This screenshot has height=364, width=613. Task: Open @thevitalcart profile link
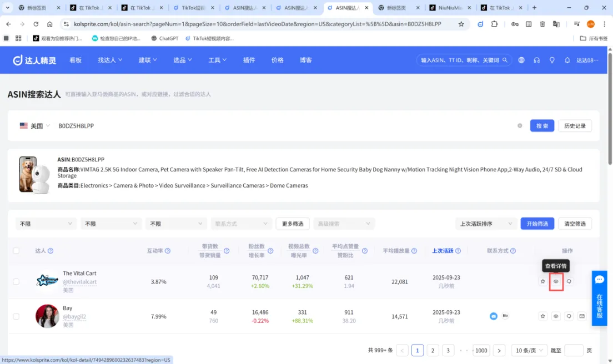point(79,281)
